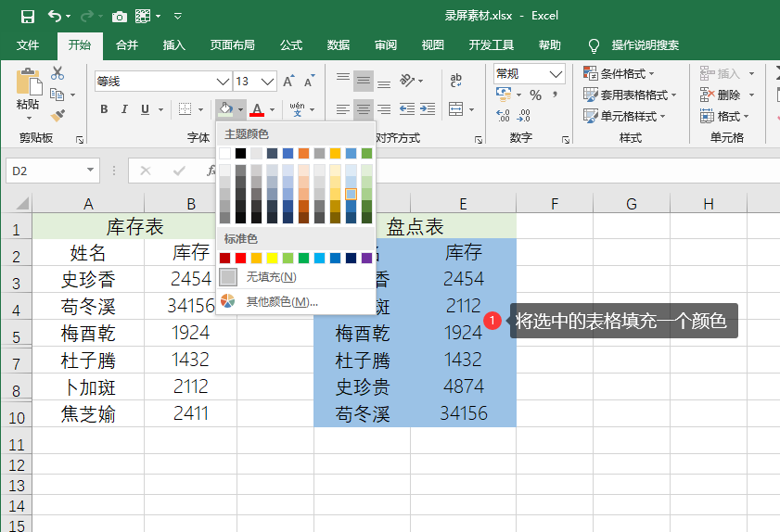Toggle bold formatting

tap(104, 108)
